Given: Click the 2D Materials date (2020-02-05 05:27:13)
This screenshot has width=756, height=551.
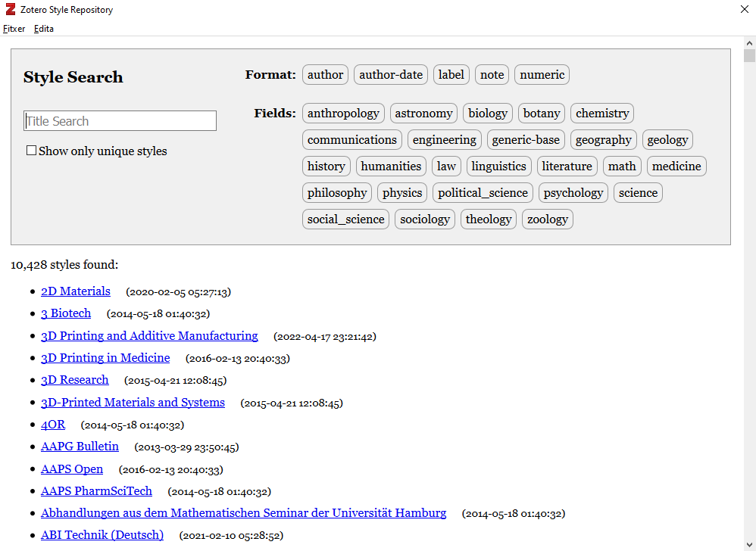Looking at the screenshot, I should point(178,292).
